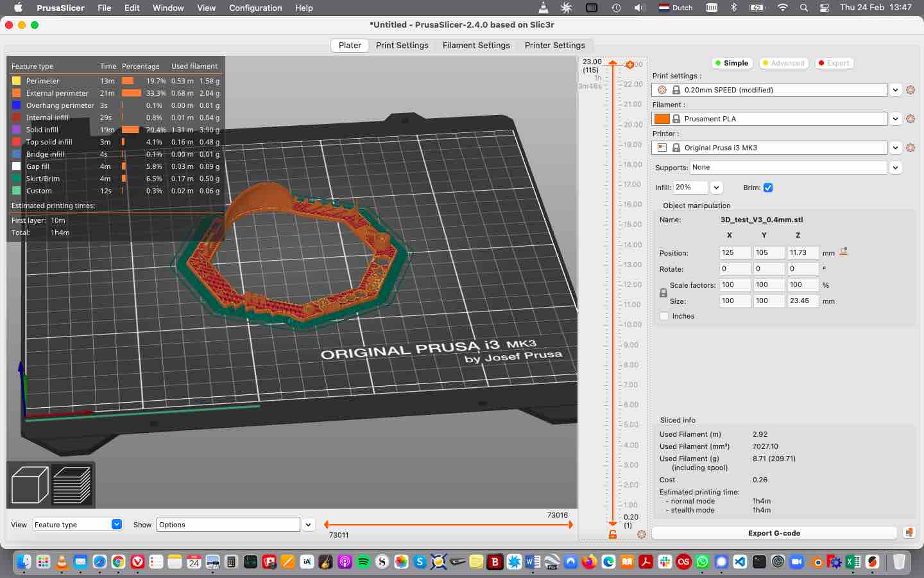Open the Print Settings tab
Image resolution: width=924 pixels, height=578 pixels.
pyautogui.click(x=402, y=45)
